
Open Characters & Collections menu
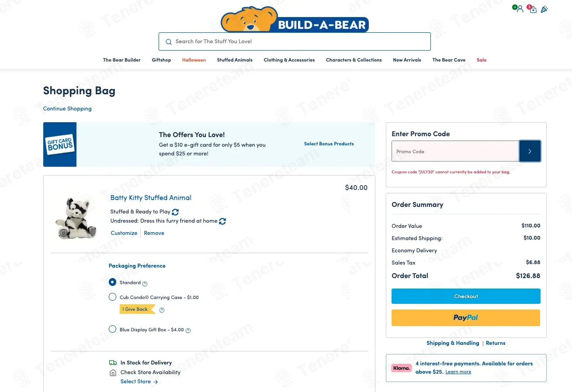tap(354, 60)
